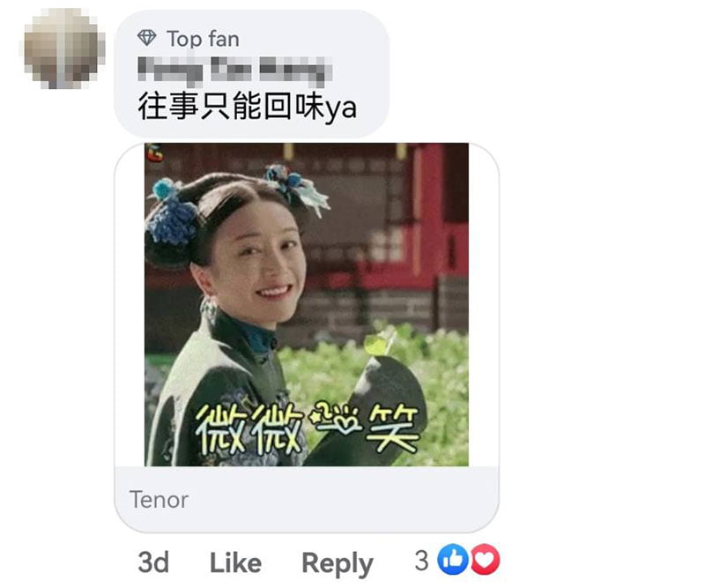Open the Tenor GIF of smiling woman

pyautogui.click(x=306, y=304)
